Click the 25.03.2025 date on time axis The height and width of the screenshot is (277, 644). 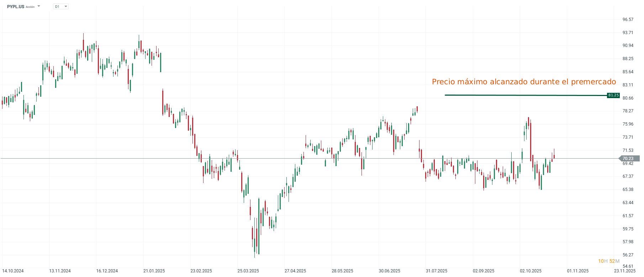click(248, 271)
